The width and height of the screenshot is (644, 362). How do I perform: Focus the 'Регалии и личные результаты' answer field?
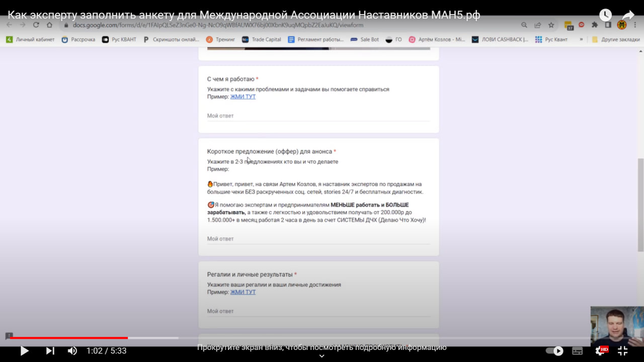coord(318,311)
